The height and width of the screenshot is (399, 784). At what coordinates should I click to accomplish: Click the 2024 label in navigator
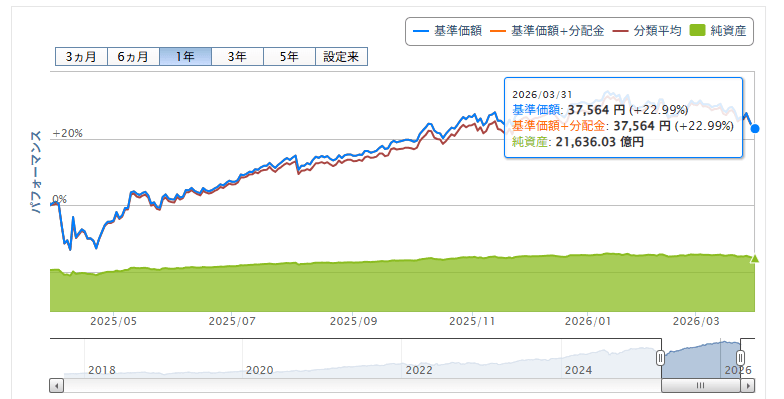coord(578,370)
